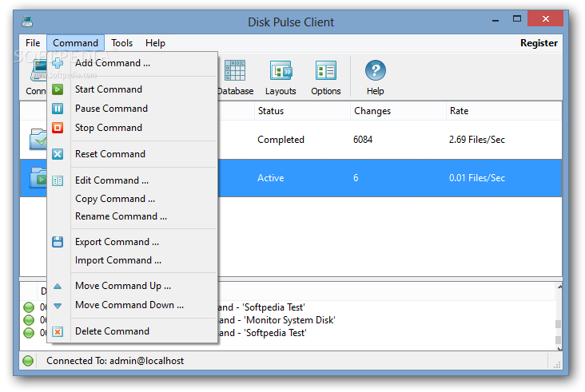Click the completed command folder icon
The height and width of the screenshot is (392, 585).
click(38, 139)
